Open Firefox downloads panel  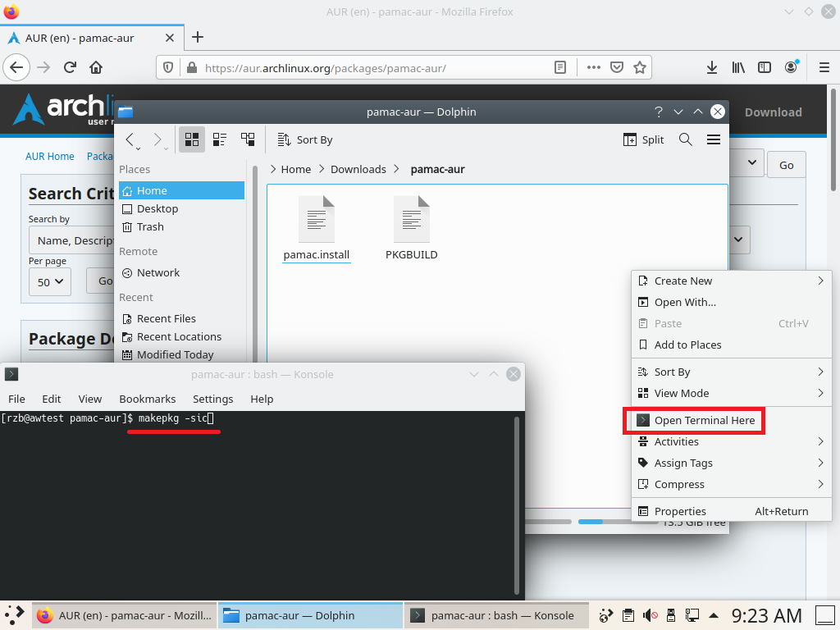(x=712, y=67)
